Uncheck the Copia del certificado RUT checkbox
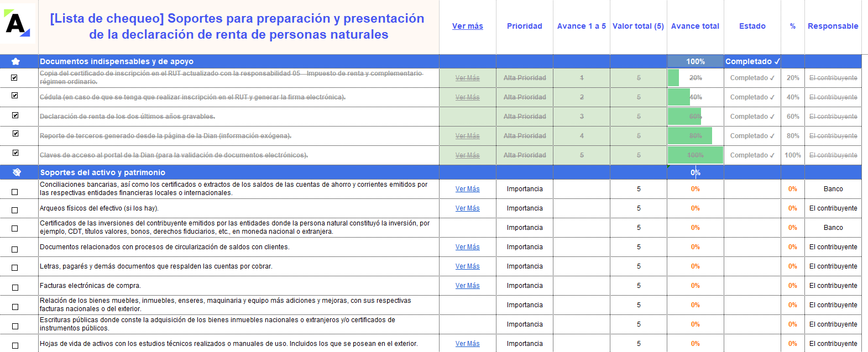Image resolution: width=868 pixels, height=352 pixels. (15, 78)
